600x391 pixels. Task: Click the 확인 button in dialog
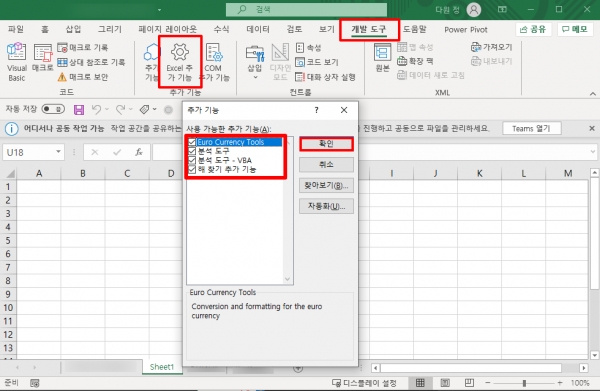326,144
